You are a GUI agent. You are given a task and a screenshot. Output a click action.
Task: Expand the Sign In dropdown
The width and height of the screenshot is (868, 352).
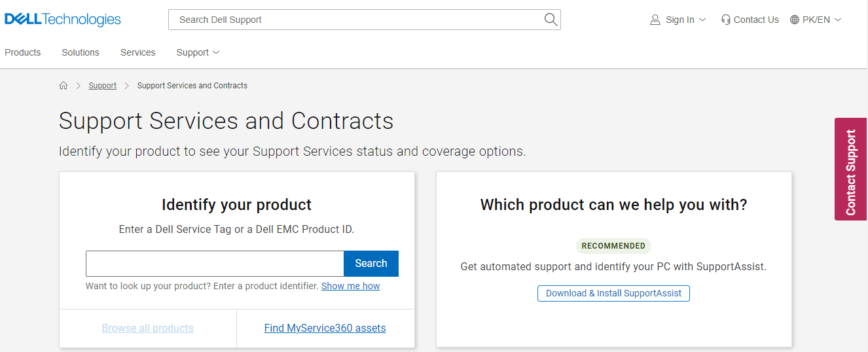[702, 20]
